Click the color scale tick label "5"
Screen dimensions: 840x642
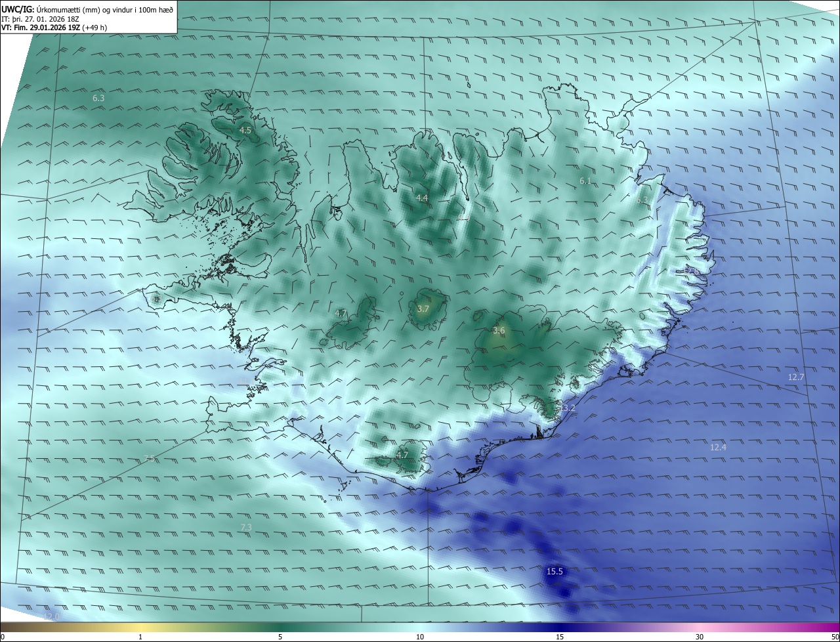click(x=280, y=637)
